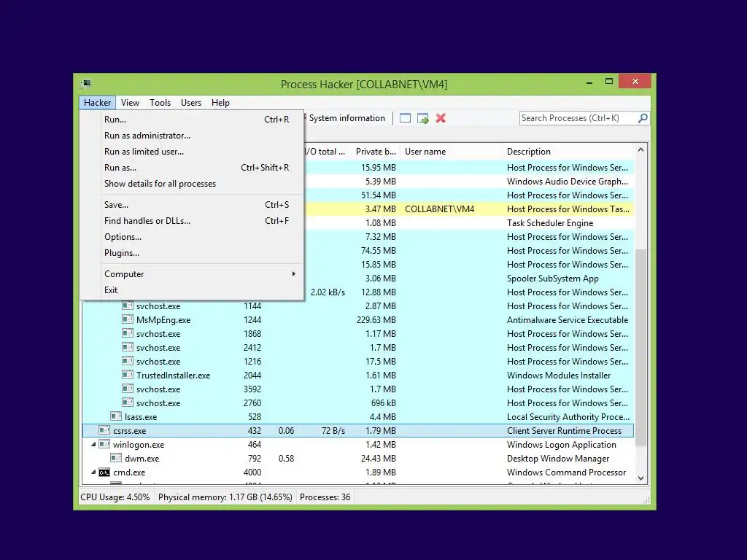Image resolution: width=747 pixels, height=560 pixels.
Task: Collapse the cmd.exe tree node
Action: point(93,472)
